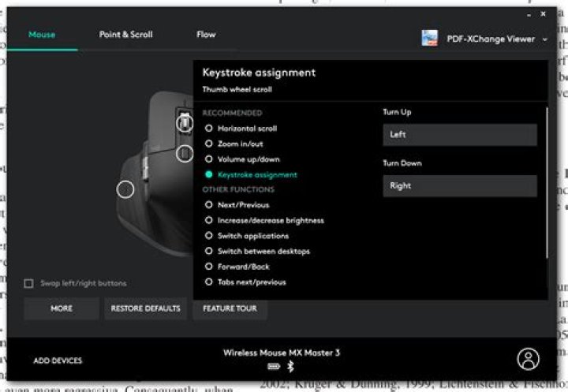Image resolution: width=568 pixels, height=392 pixels.
Task: Start the FEATURE TOUR
Action: click(x=230, y=308)
